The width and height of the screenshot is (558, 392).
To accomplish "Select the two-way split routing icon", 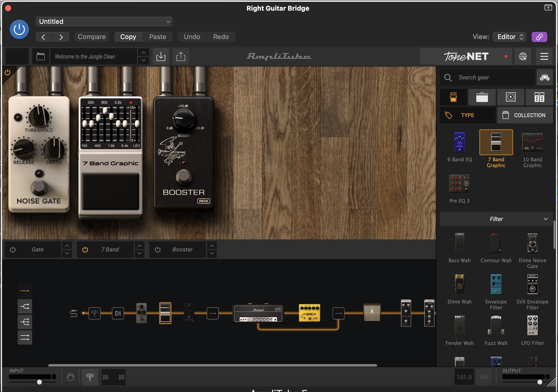I will [25, 307].
